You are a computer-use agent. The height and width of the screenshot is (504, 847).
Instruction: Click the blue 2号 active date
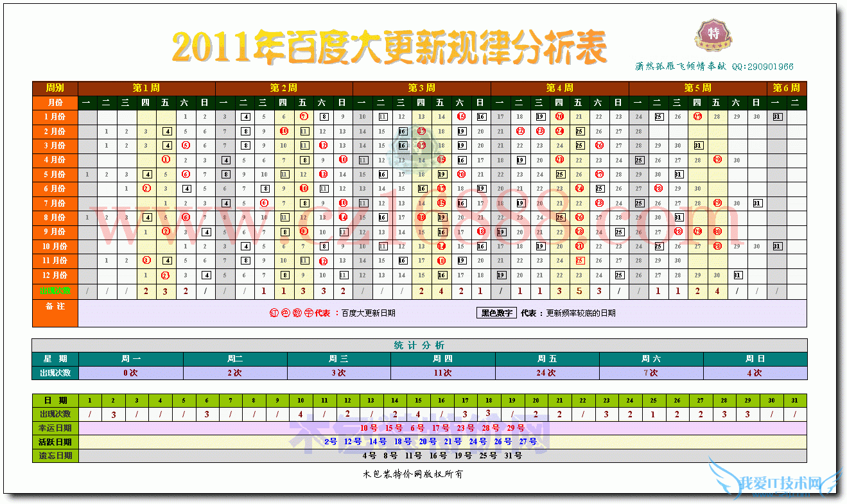pyautogui.click(x=331, y=442)
